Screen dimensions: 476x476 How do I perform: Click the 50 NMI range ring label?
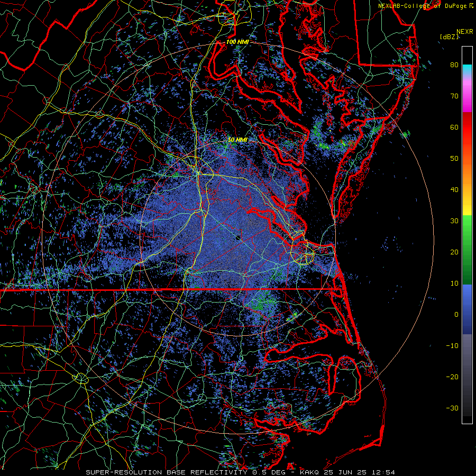tap(237, 140)
